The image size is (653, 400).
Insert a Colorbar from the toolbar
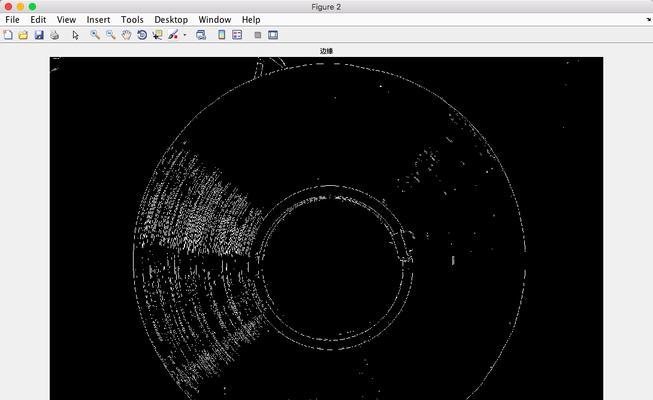click(222, 35)
